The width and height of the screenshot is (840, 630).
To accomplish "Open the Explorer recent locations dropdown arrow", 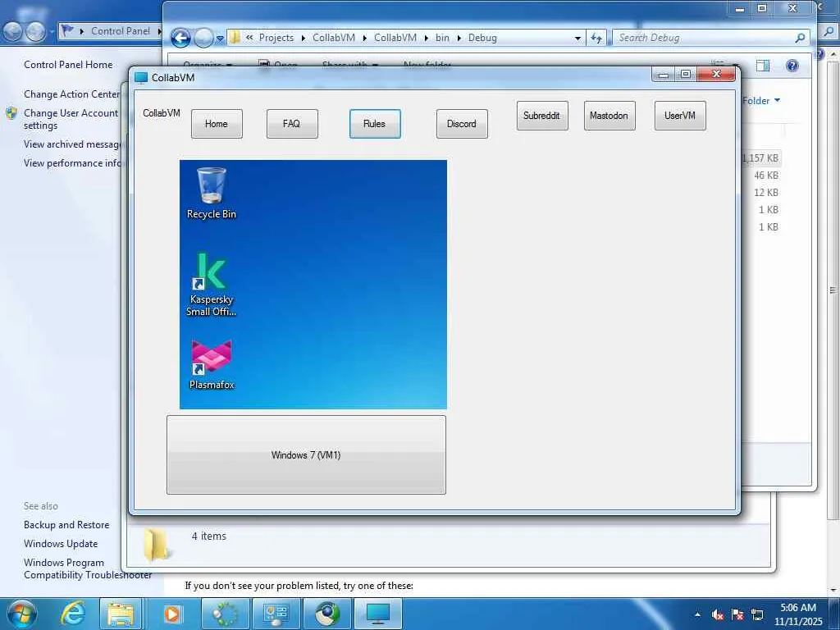I will click(x=220, y=39).
